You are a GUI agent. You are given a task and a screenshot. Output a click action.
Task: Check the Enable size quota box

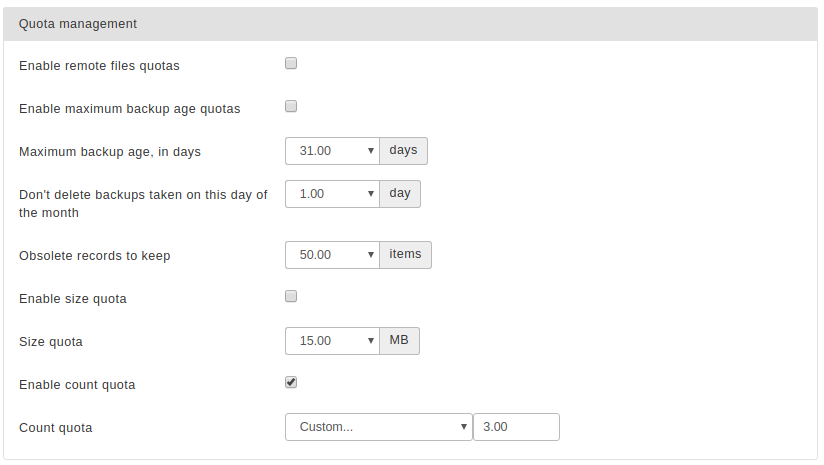pos(291,297)
